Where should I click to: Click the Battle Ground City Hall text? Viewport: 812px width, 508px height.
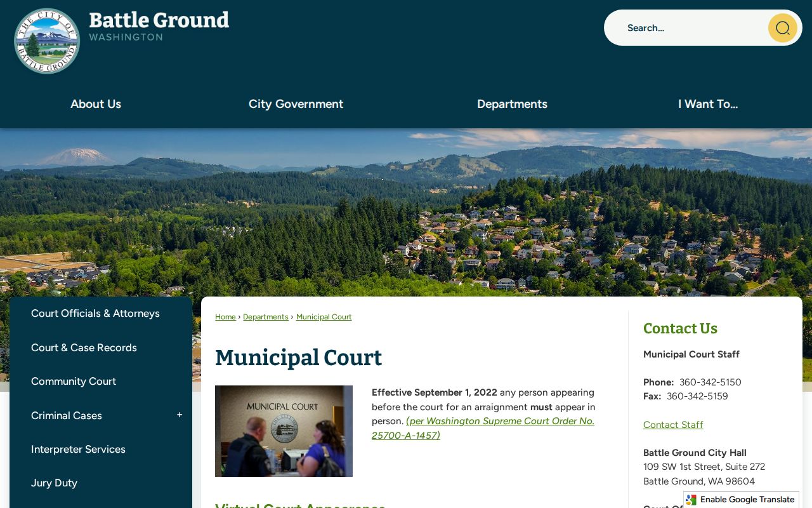point(695,453)
